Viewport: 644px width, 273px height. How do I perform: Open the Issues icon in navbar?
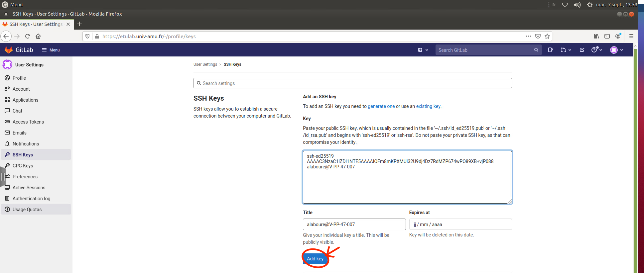pyautogui.click(x=550, y=50)
